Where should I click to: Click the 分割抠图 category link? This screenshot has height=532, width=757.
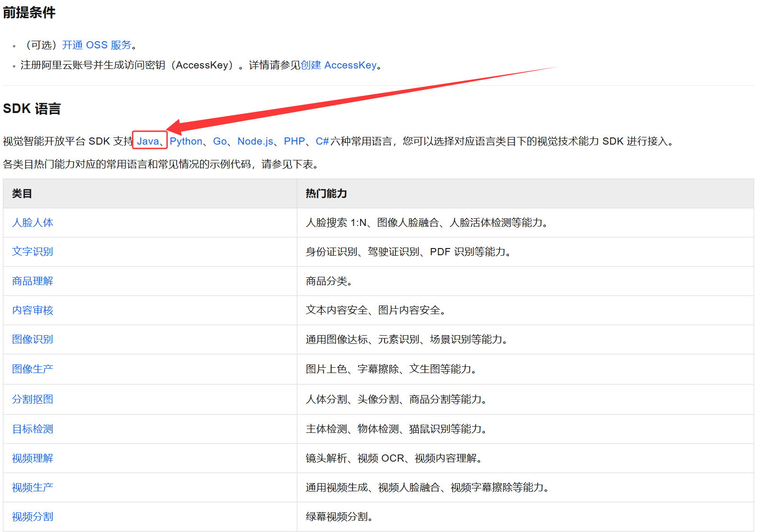click(33, 399)
